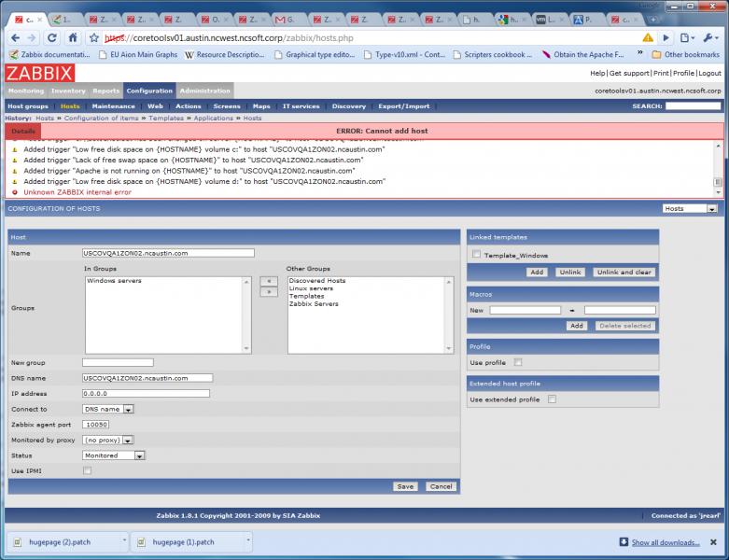Go back with the browser back arrow
Viewport: 729px width, 560px height.
(15, 37)
